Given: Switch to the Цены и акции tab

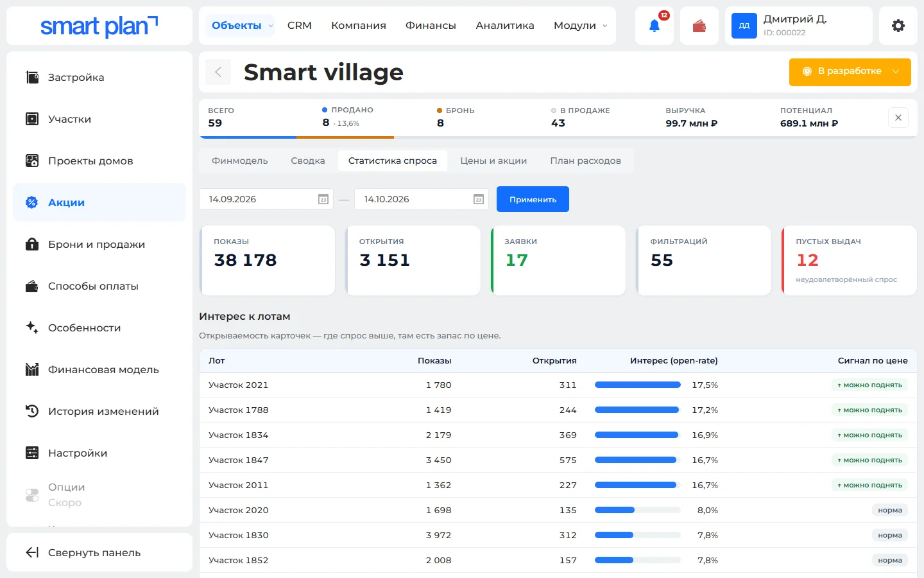Looking at the screenshot, I should tap(493, 161).
